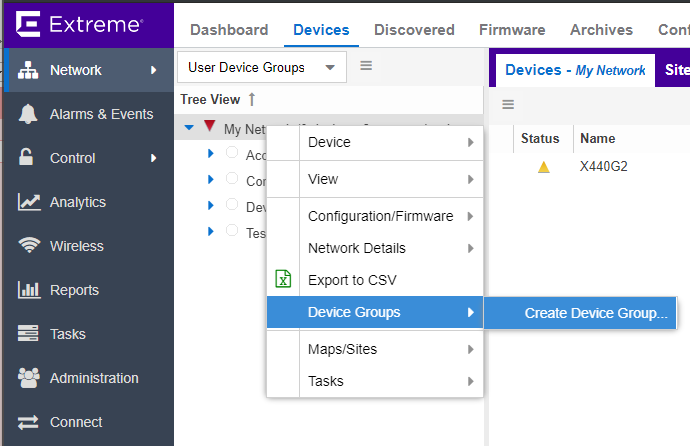Choose Maps/Sites in the context menu
The image size is (690, 446).
[x=342, y=349]
